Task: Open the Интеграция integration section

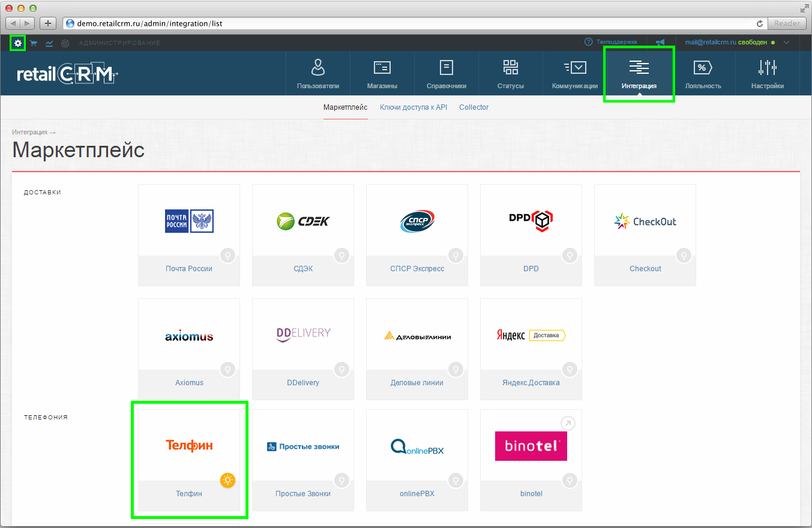Action: [639, 73]
